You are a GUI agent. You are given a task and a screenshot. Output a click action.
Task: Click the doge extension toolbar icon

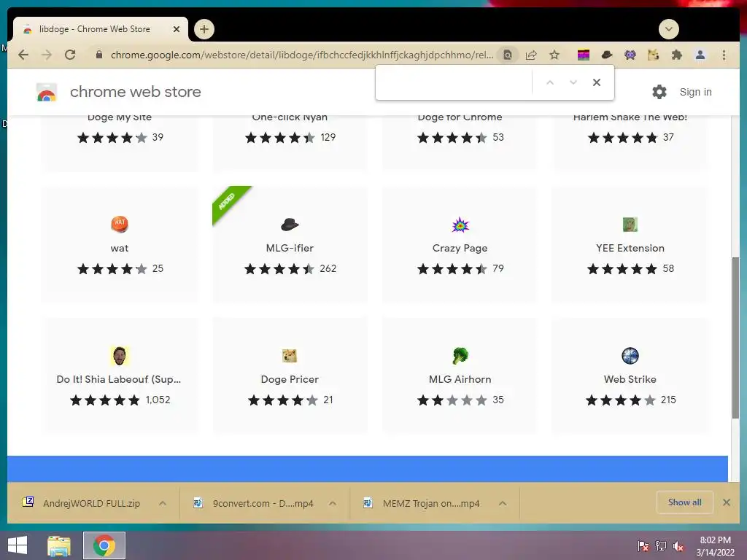(653, 55)
